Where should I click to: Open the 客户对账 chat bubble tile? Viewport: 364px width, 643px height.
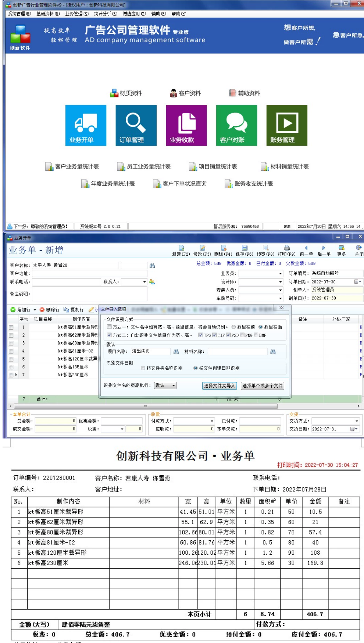click(236, 125)
